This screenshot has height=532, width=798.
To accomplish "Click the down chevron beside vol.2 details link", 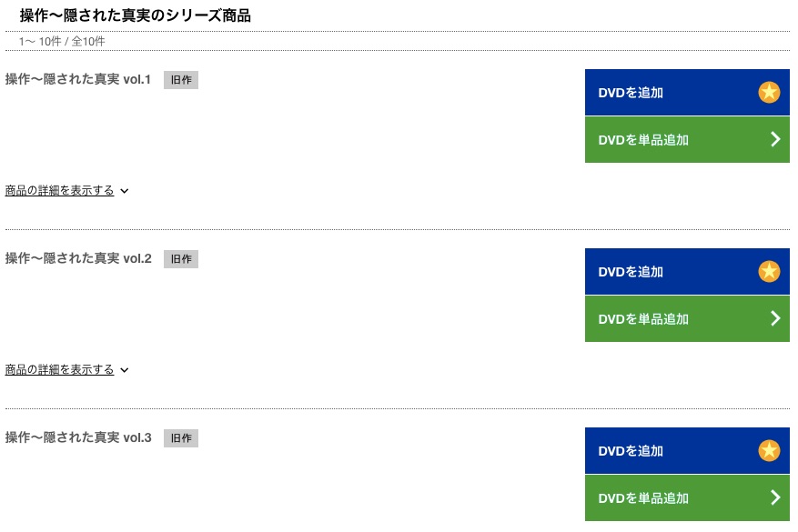I will pos(124,370).
